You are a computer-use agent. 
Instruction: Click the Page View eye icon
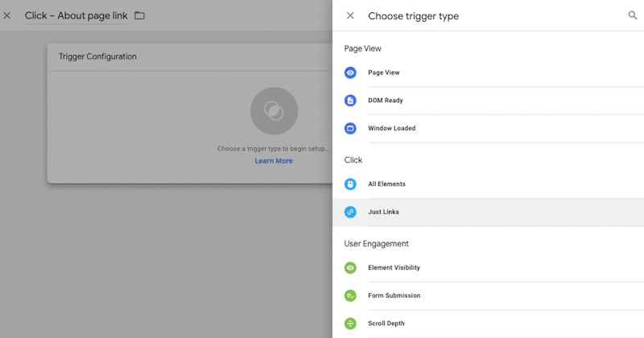click(350, 72)
